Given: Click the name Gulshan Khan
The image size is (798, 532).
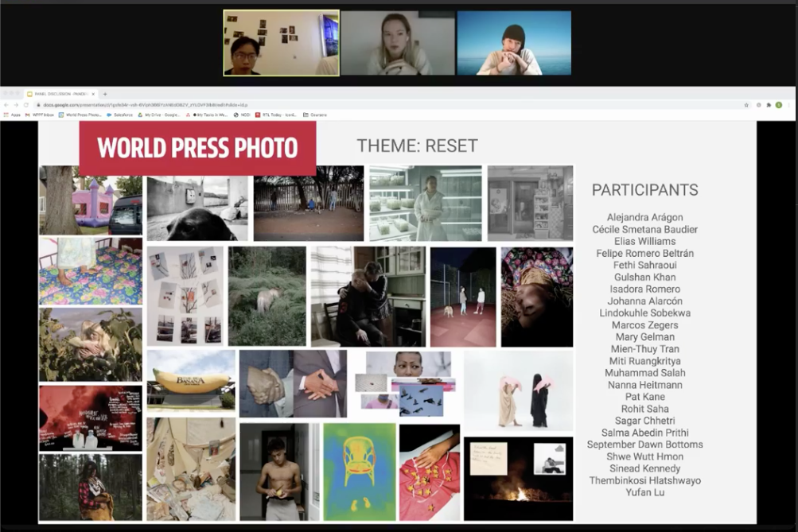Looking at the screenshot, I should 644,278.
